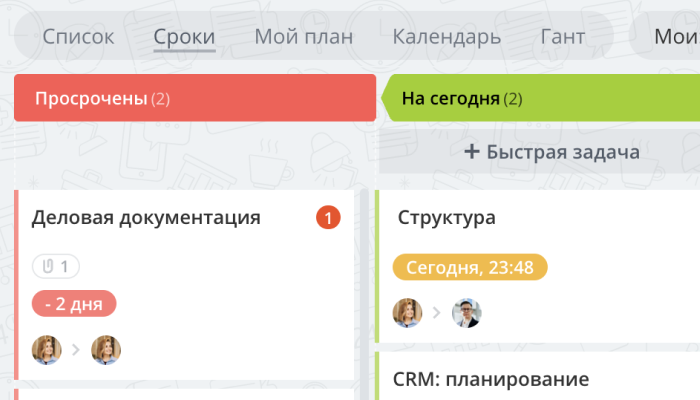
Task: Click the overdue "- 2 дня" label
Action: 74,303
